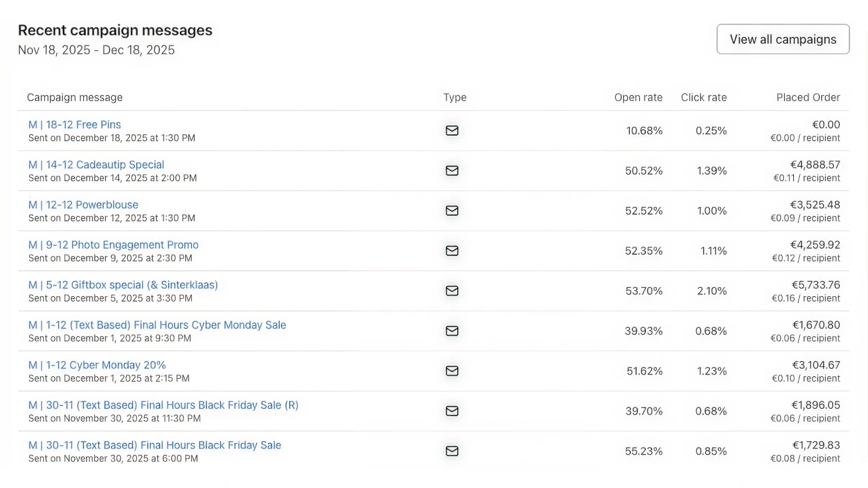
Task: Open M | 1-12 Cyber Monday 20% link
Action: [x=97, y=365]
